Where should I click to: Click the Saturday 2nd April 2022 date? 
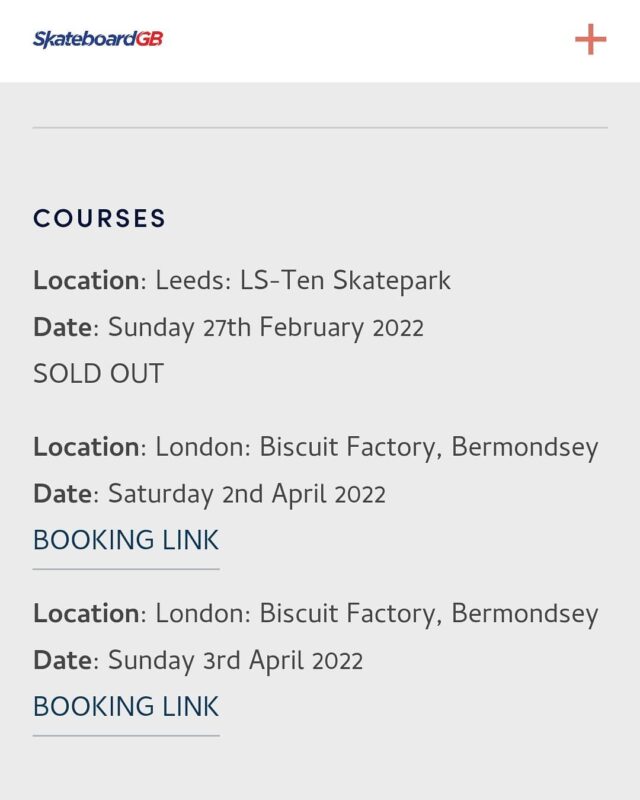pos(247,494)
